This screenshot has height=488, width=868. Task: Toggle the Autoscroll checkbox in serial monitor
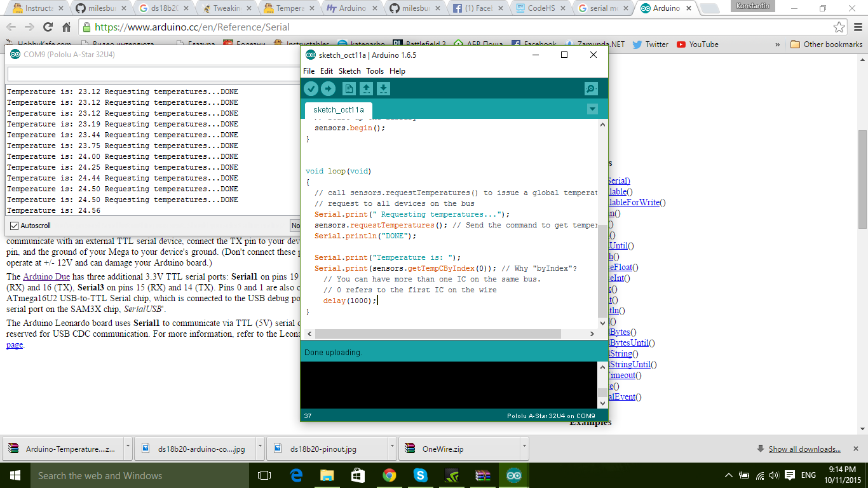15,226
